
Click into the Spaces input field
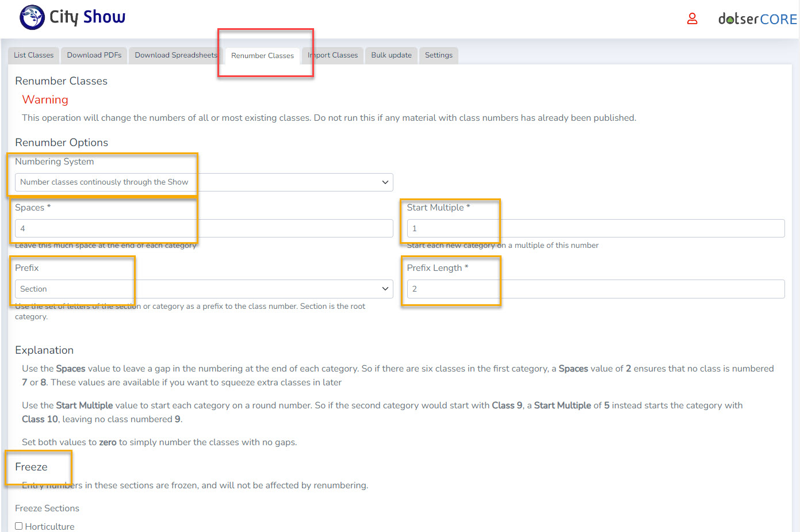pyautogui.click(x=204, y=228)
